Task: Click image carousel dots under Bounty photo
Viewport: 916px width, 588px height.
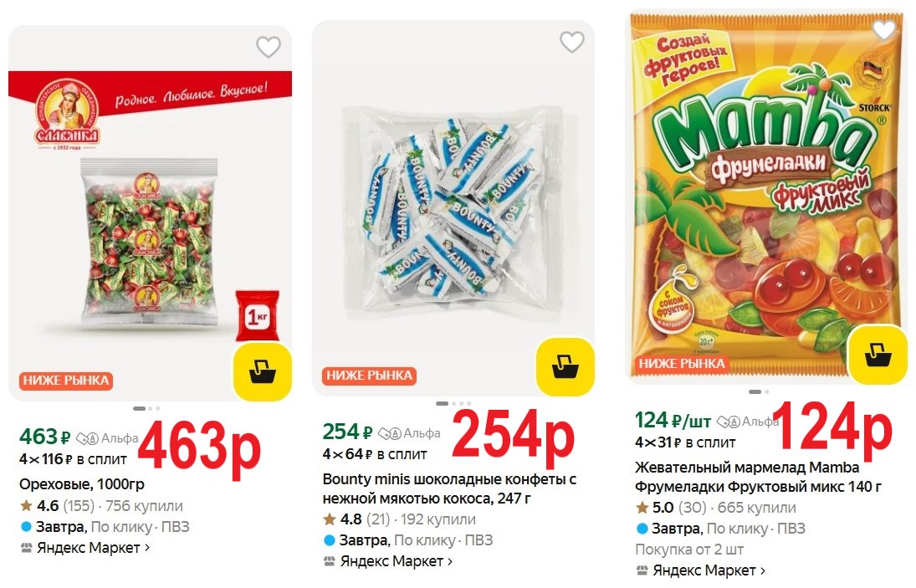Action: (453, 403)
